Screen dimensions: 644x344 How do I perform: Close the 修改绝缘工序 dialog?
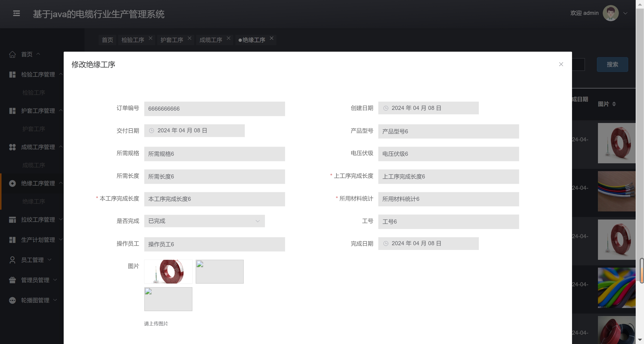pos(561,64)
